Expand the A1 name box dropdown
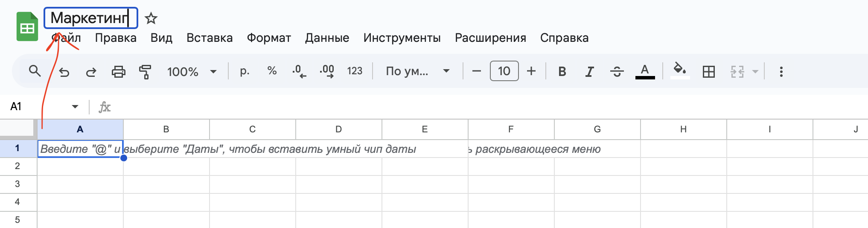Image resolution: width=868 pixels, height=228 pixels. (x=75, y=106)
